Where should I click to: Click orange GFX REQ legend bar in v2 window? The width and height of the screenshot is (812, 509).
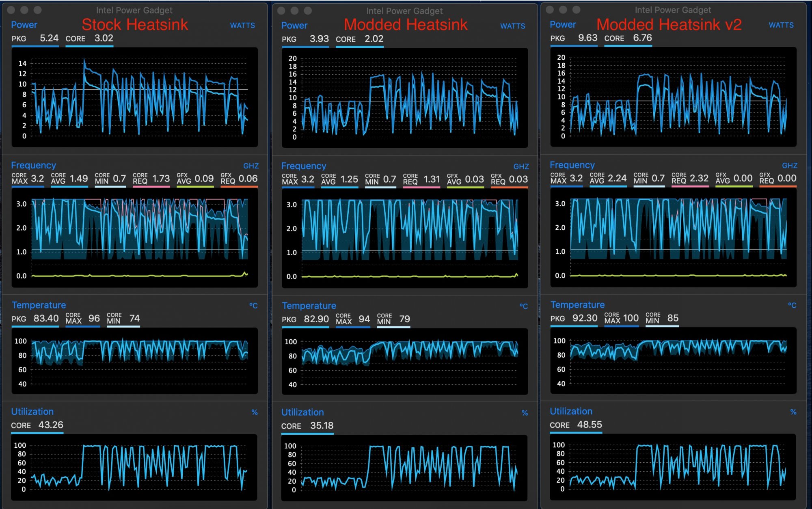pyautogui.click(x=778, y=186)
